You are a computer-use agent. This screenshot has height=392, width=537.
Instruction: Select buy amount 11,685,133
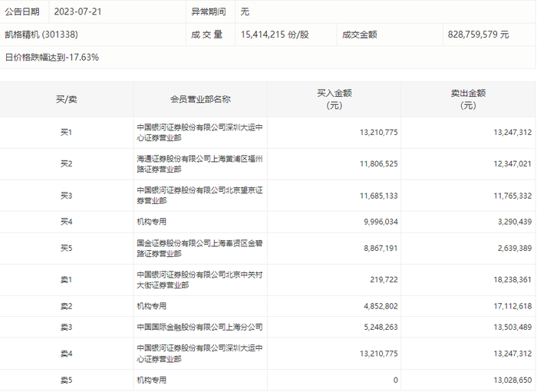click(x=379, y=196)
